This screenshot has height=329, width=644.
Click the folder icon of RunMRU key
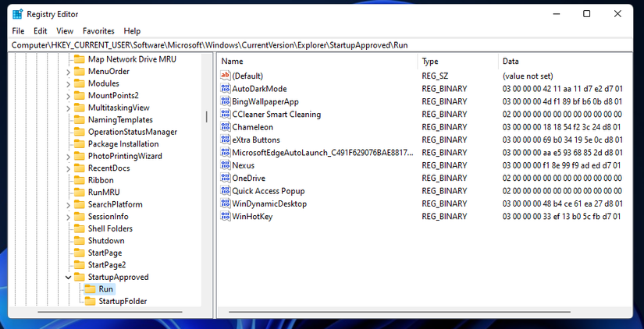click(x=80, y=192)
